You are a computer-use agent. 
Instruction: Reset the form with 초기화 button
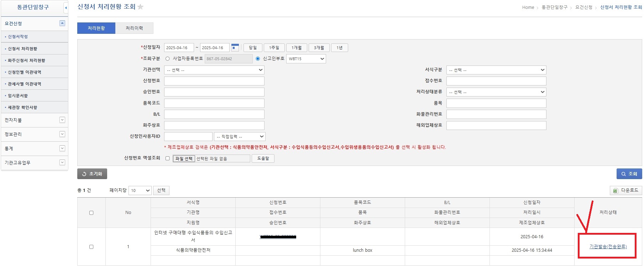[x=92, y=174]
